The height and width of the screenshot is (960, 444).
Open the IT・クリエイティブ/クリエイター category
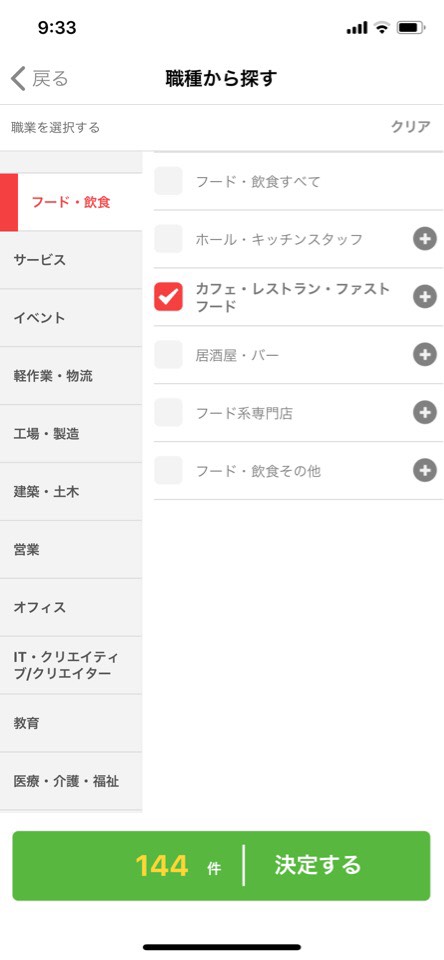click(71, 666)
